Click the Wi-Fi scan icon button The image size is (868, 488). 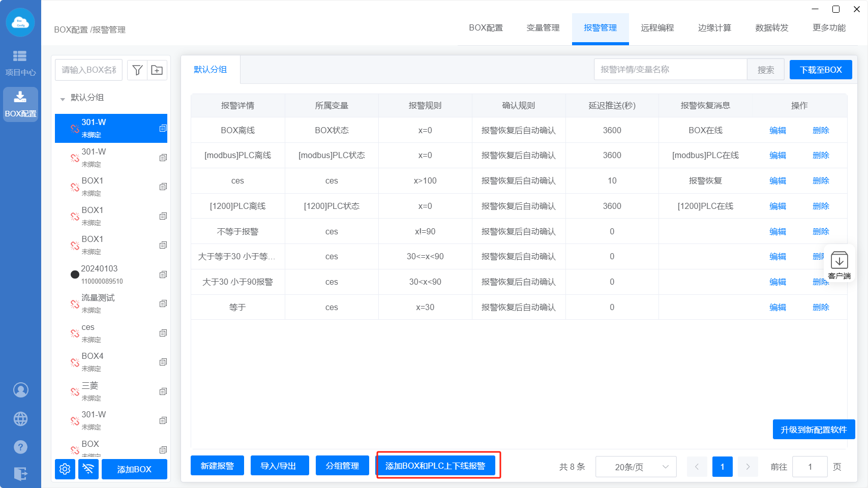tap(88, 469)
